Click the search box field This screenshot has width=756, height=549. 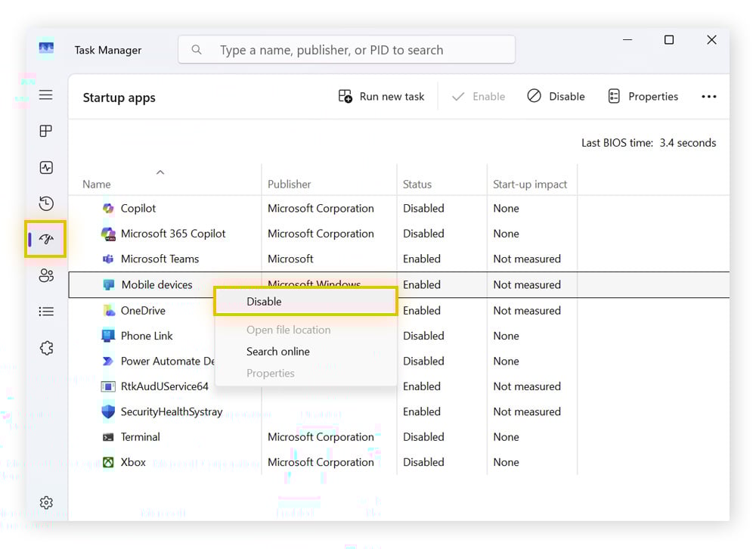(x=348, y=51)
